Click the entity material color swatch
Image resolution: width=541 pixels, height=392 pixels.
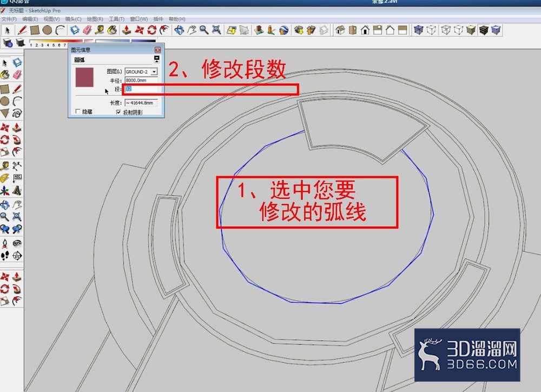click(84, 77)
